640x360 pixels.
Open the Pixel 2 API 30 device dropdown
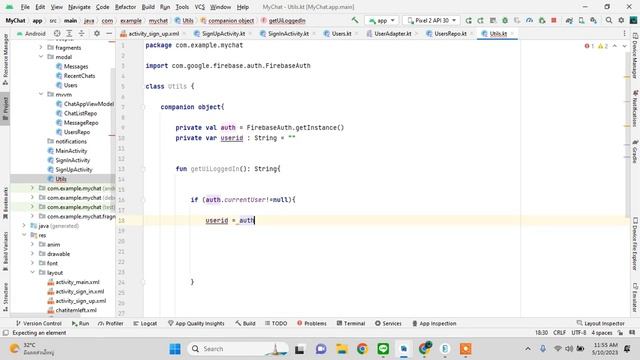tap(431, 20)
